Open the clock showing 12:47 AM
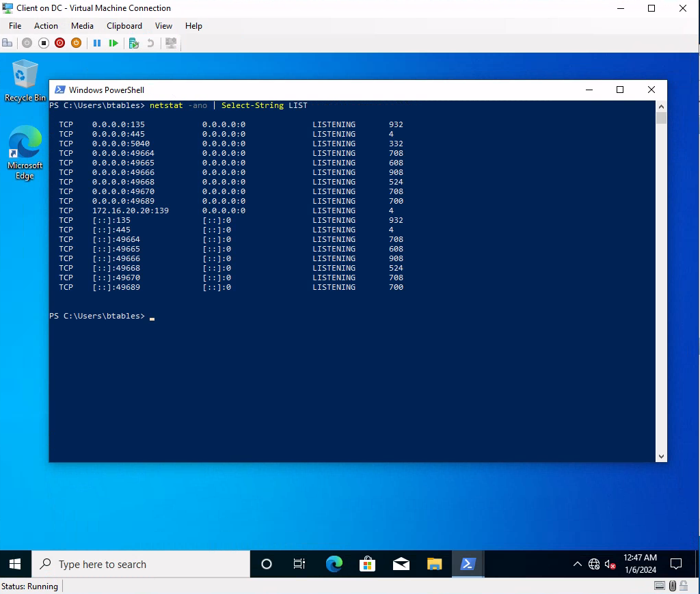 (x=640, y=564)
